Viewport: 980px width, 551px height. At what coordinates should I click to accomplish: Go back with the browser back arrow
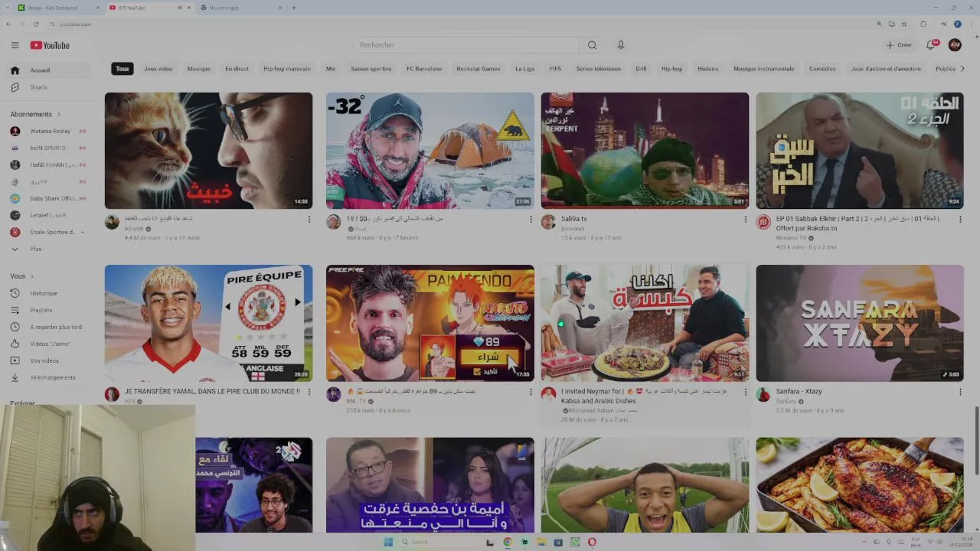(8, 24)
